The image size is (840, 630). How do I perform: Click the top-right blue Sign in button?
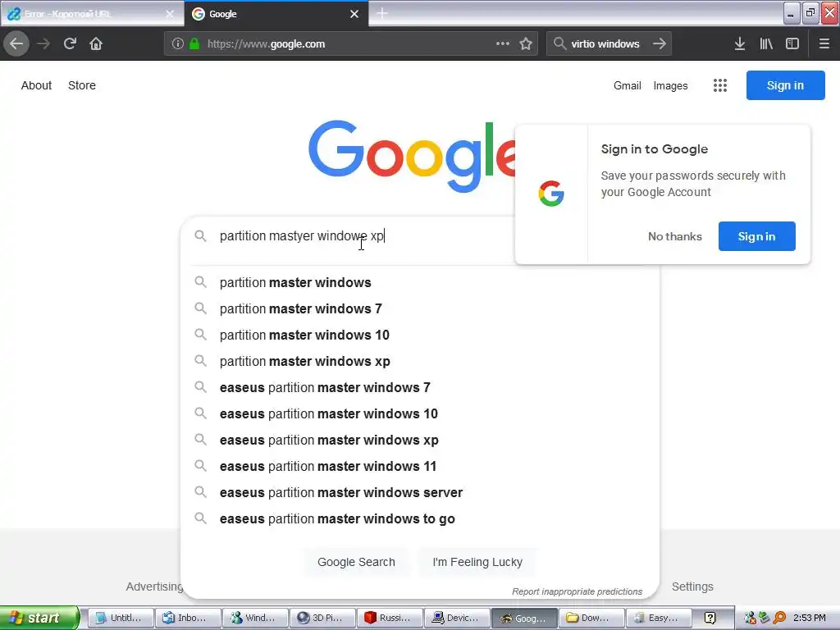785,85
